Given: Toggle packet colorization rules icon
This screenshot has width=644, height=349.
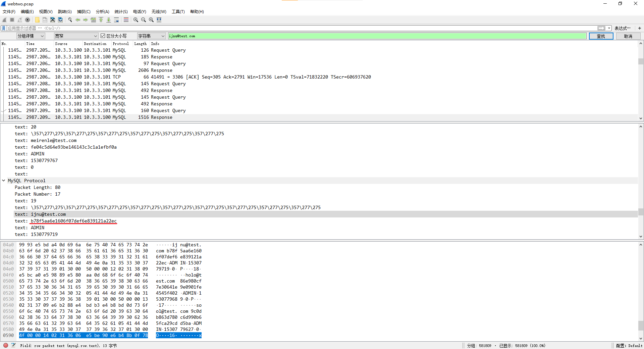Looking at the screenshot, I should click(x=126, y=20).
